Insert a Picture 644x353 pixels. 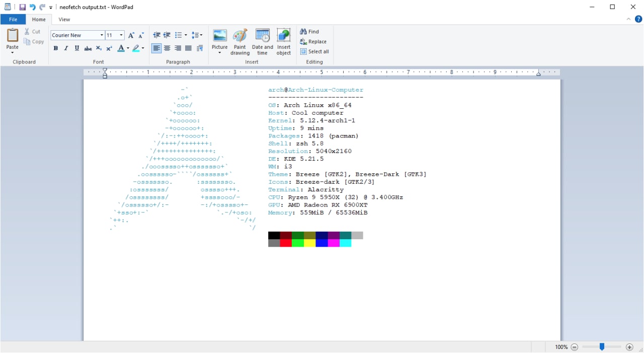click(x=220, y=36)
